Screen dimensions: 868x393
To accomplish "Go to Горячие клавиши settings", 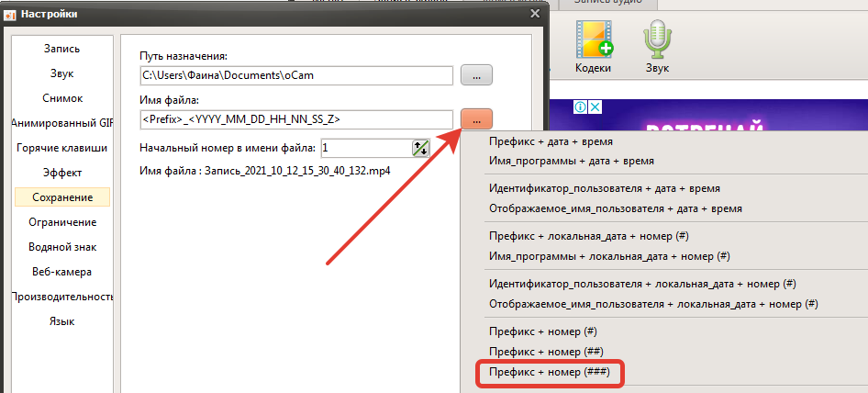I will click(62, 148).
